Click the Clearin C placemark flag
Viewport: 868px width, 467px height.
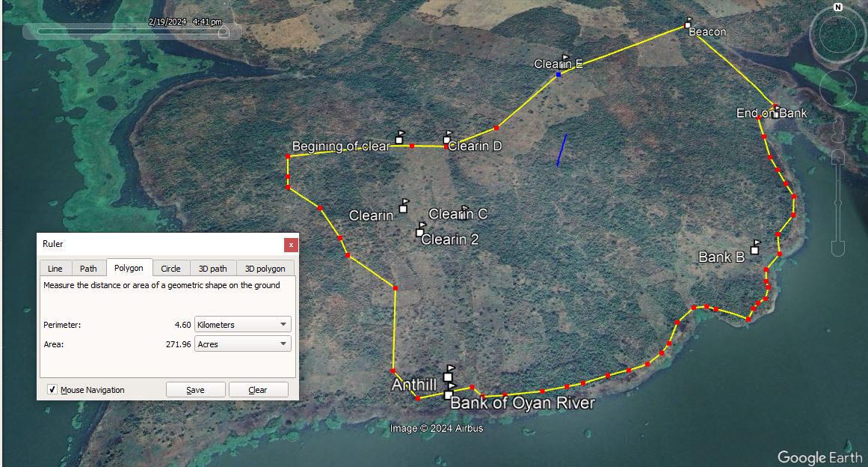[x=464, y=210]
